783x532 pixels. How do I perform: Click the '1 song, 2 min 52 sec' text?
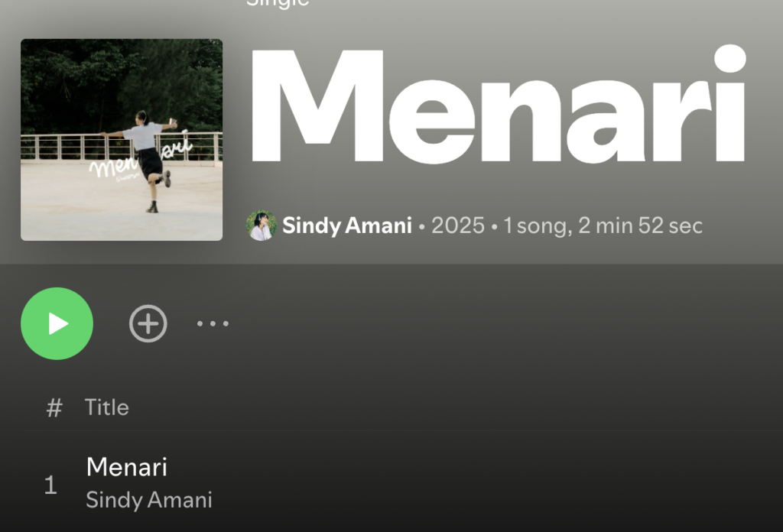[x=603, y=225]
